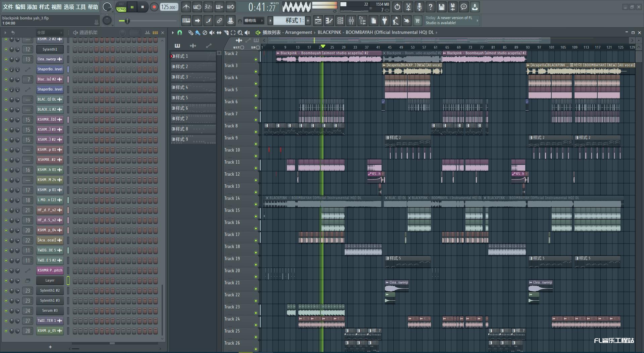Click the song position slider
The image size is (644, 353).
(147, 21)
